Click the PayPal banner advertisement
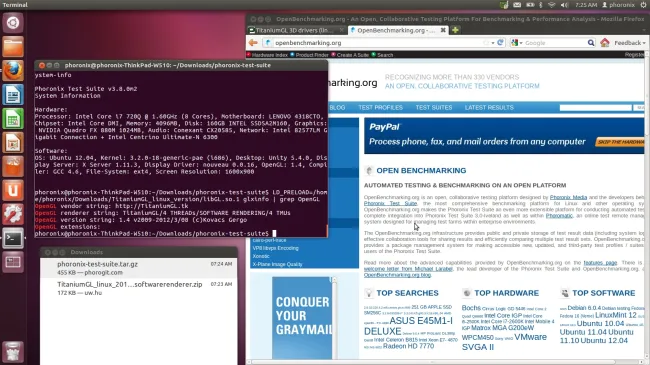 pos(504,136)
